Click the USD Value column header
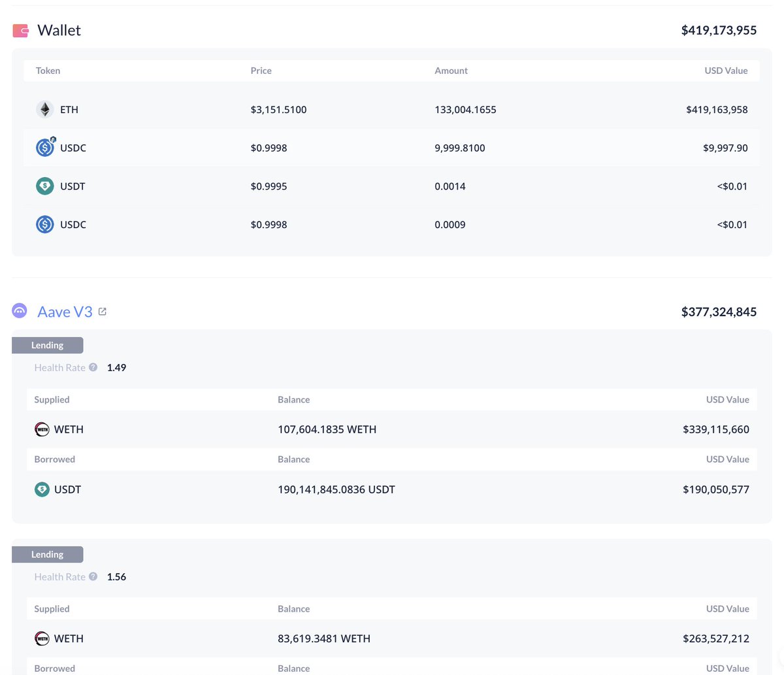 click(726, 71)
